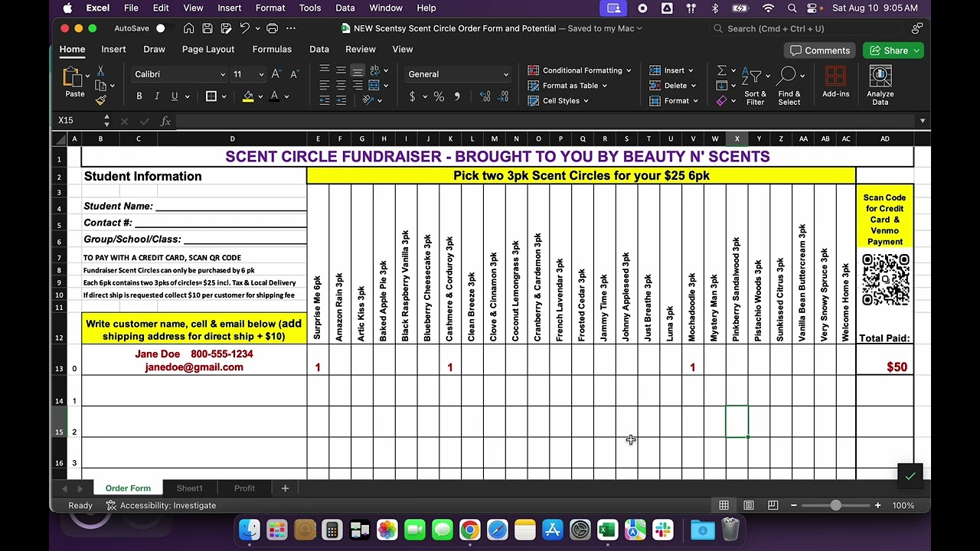Open Conditional Formatting dropdown
Screen dimensions: 980x551
[580, 70]
